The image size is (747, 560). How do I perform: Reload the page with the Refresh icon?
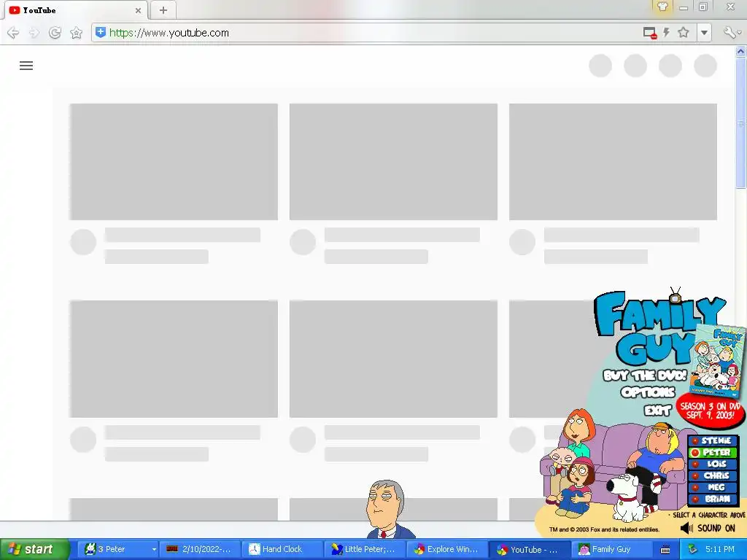pos(55,33)
